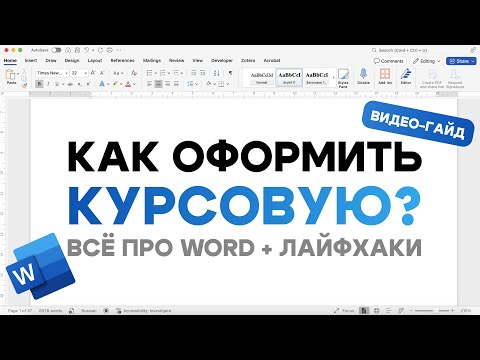Switch to the View tab

[197, 61]
